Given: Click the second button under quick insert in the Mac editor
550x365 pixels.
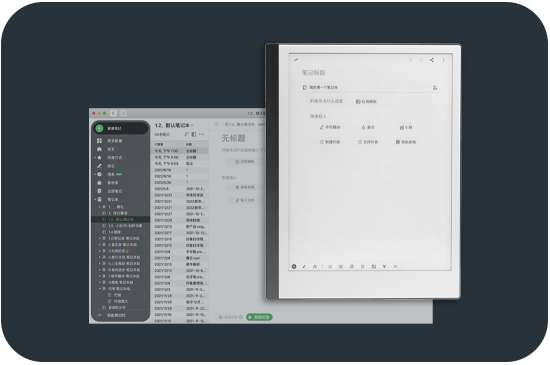Looking at the screenshot, I should (245, 200).
